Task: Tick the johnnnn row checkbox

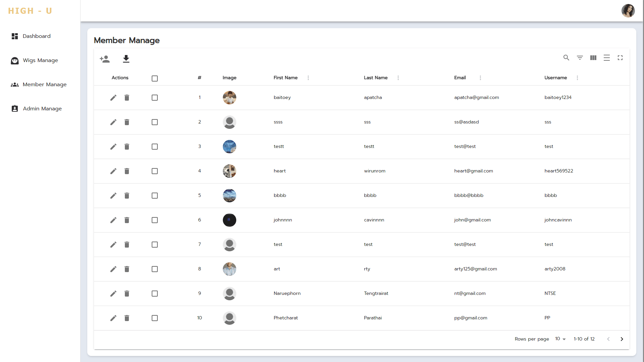Action: coord(155,220)
